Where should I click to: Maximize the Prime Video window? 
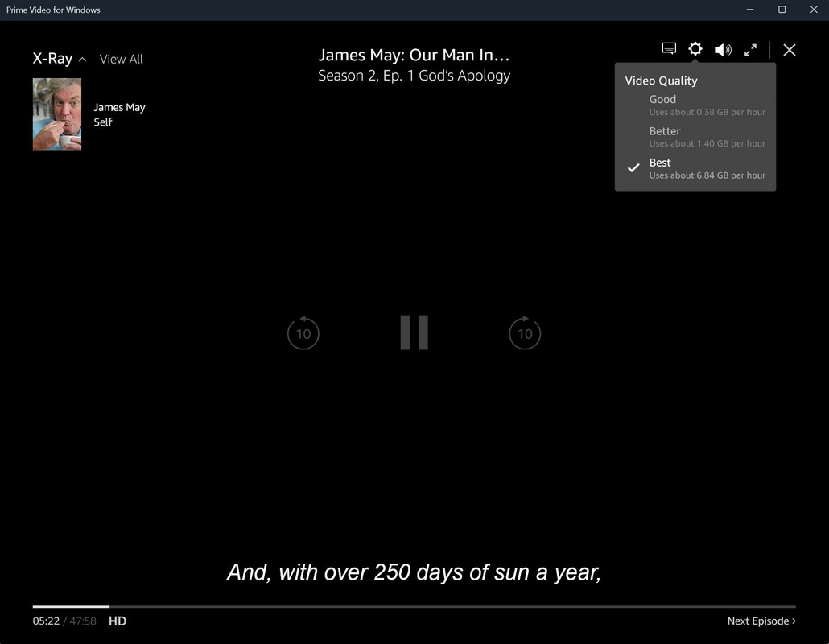tap(782, 10)
